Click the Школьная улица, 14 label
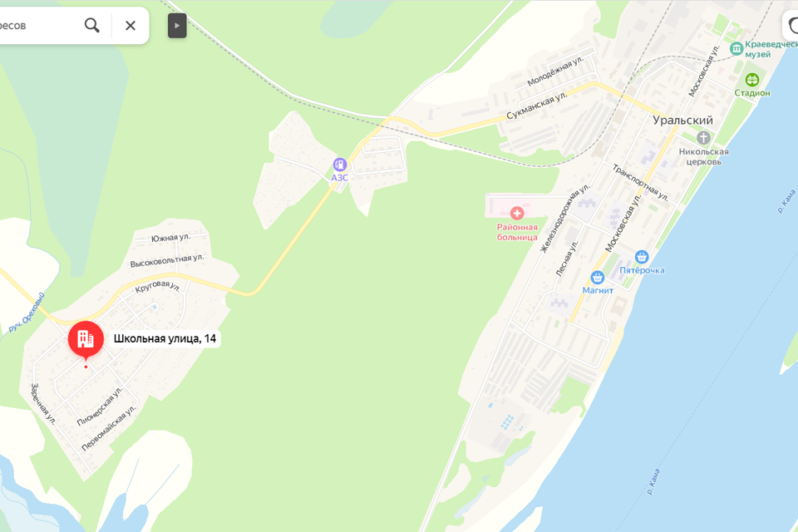798x532 pixels. [165, 338]
